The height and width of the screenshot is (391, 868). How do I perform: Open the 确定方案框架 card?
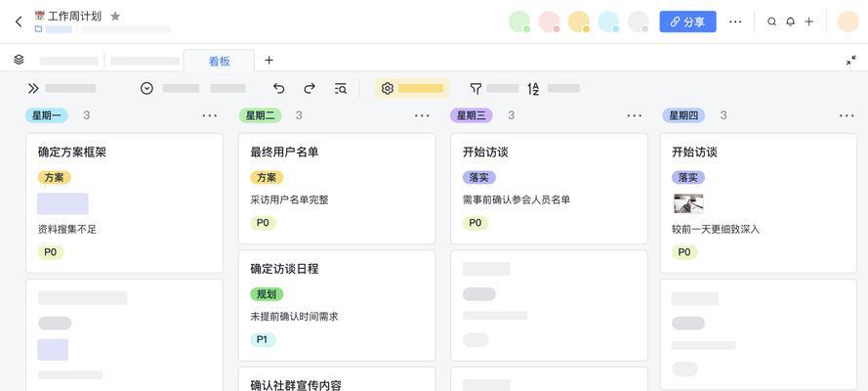tap(125, 202)
